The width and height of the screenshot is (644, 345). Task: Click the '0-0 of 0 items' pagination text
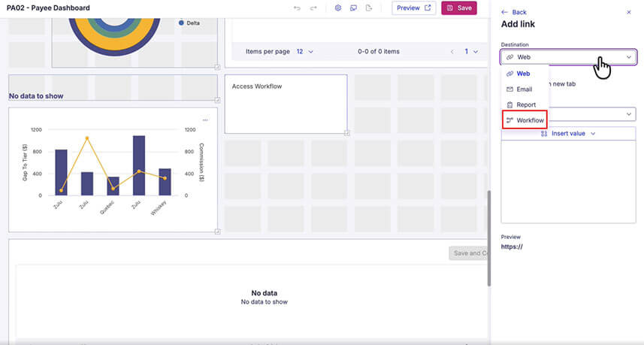click(x=379, y=51)
